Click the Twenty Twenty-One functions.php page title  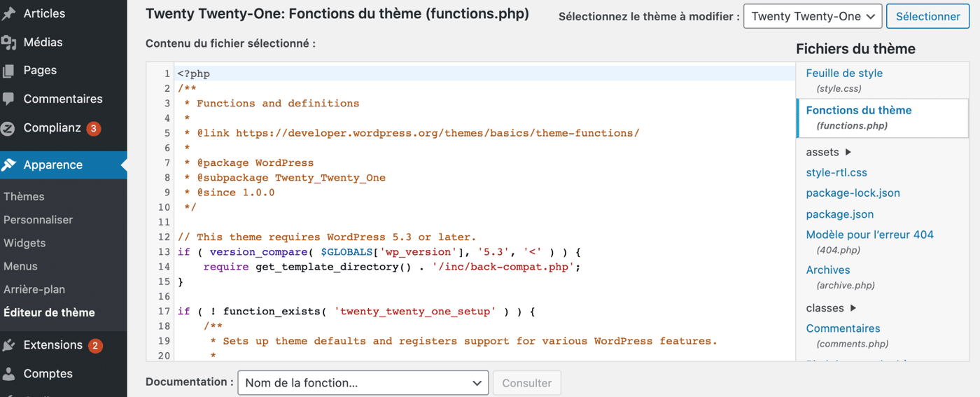[x=337, y=14]
